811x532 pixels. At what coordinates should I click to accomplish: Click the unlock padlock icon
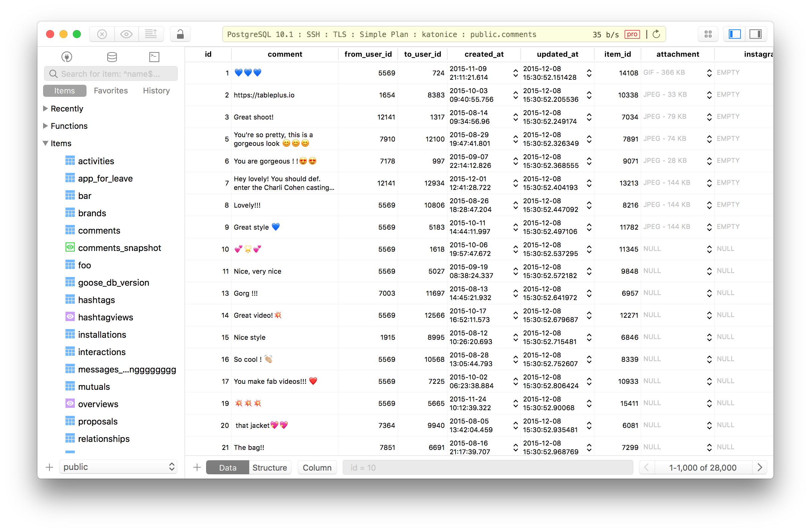click(180, 34)
